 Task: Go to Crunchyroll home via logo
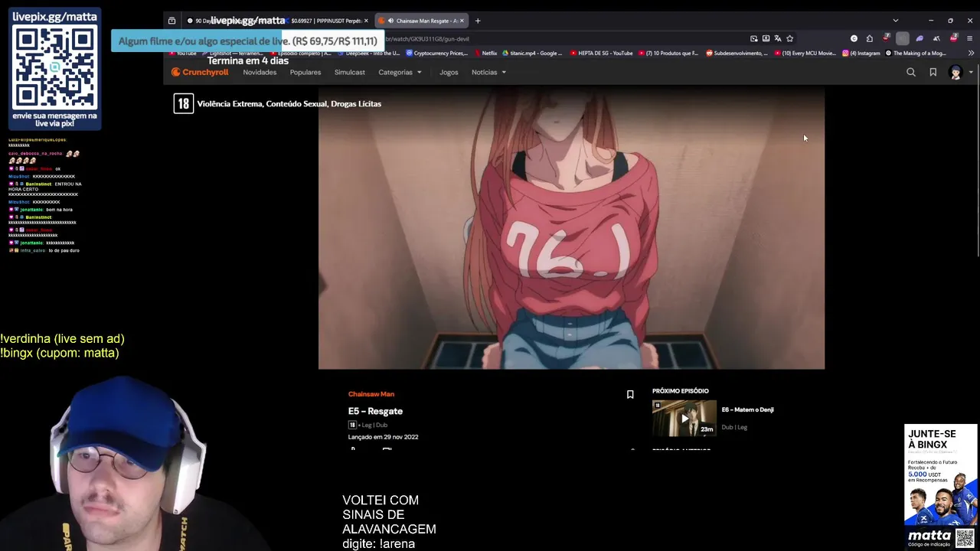(199, 72)
